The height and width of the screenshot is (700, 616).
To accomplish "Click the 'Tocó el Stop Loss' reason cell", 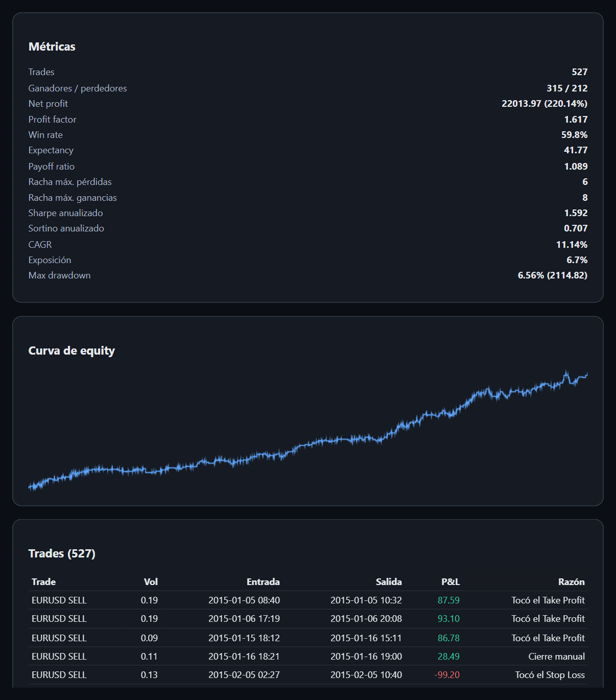I will pos(550,675).
